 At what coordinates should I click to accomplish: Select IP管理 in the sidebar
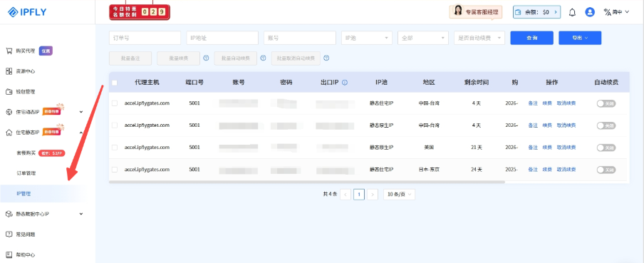[x=24, y=194]
